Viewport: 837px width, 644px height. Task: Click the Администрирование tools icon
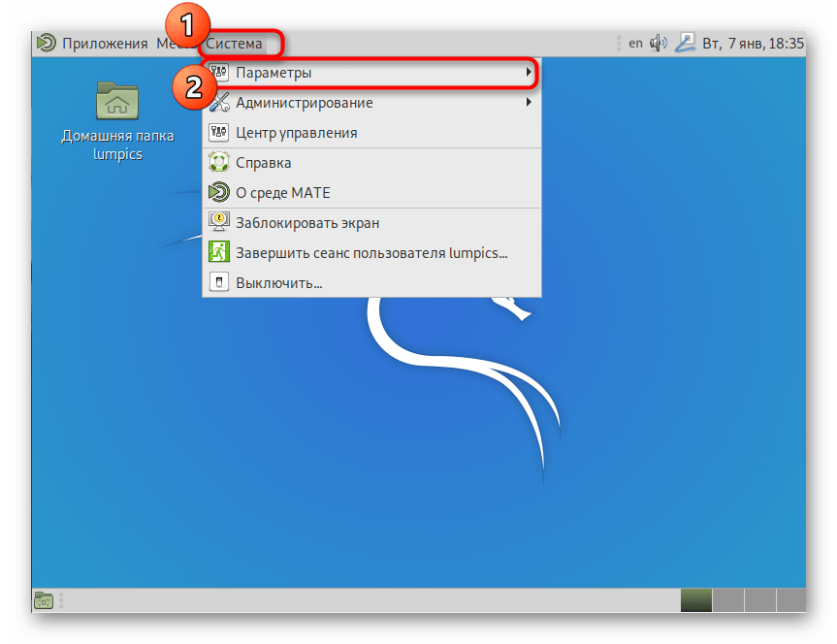pos(219,103)
